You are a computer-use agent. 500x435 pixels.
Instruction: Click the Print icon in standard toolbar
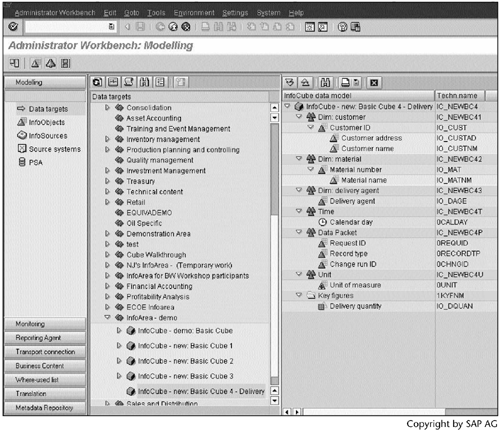pos(205,27)
